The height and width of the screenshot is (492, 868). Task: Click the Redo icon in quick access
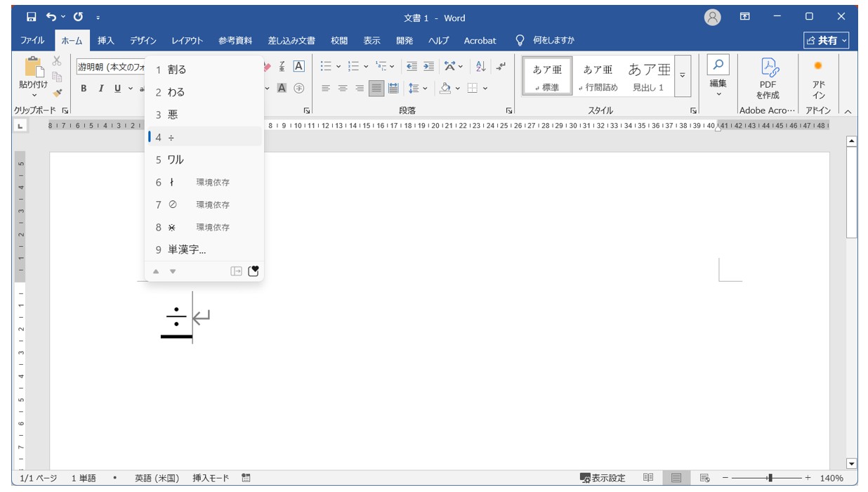pos(78,17)
